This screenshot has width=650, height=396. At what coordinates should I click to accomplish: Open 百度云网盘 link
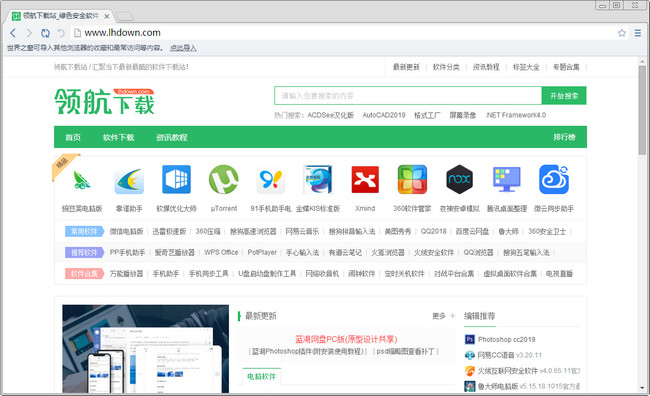point(472,231)
